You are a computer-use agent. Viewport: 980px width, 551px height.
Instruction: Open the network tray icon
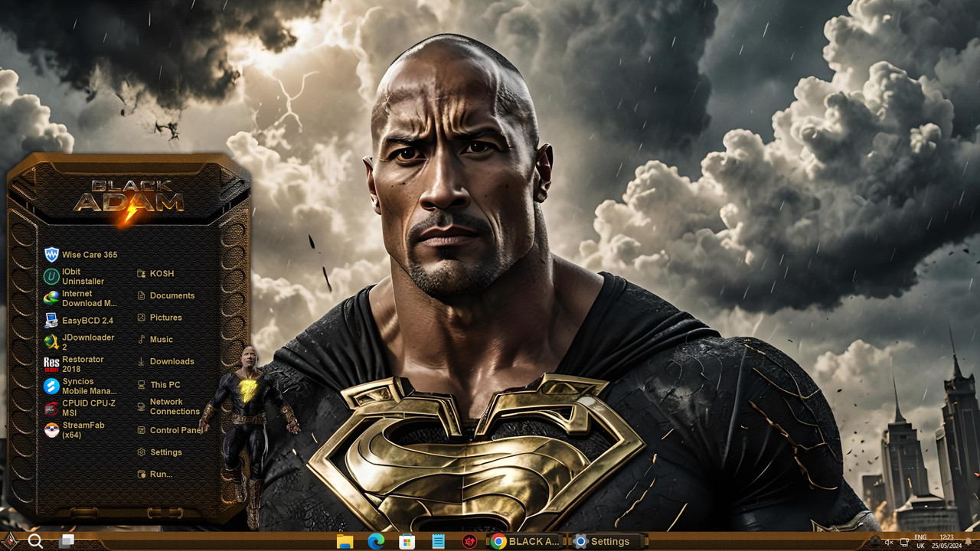pos(904,542)
